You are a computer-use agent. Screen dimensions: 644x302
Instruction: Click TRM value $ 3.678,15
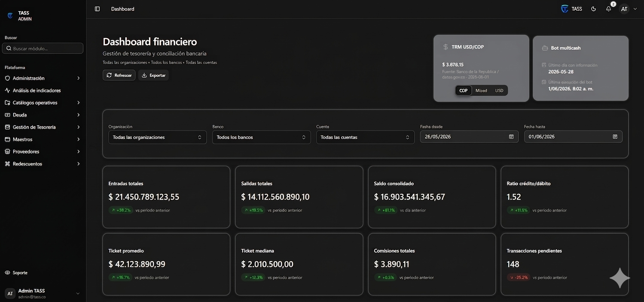coord(453,65)
